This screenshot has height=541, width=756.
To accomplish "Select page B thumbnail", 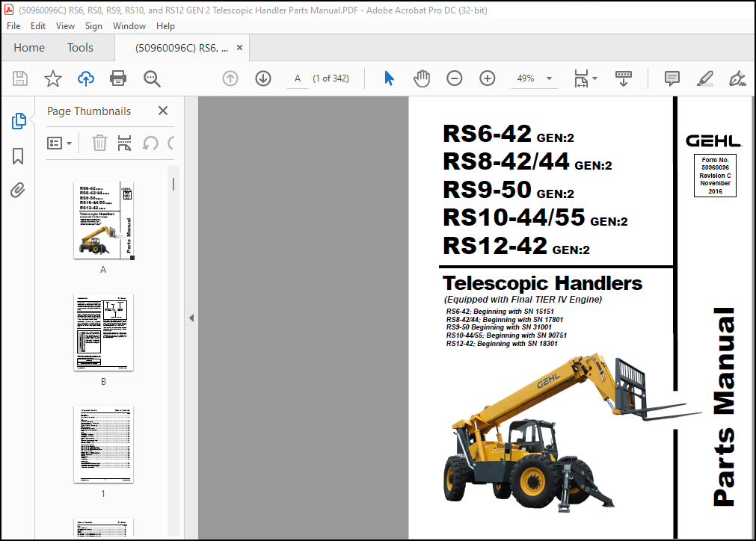I will tap(104, 333).
